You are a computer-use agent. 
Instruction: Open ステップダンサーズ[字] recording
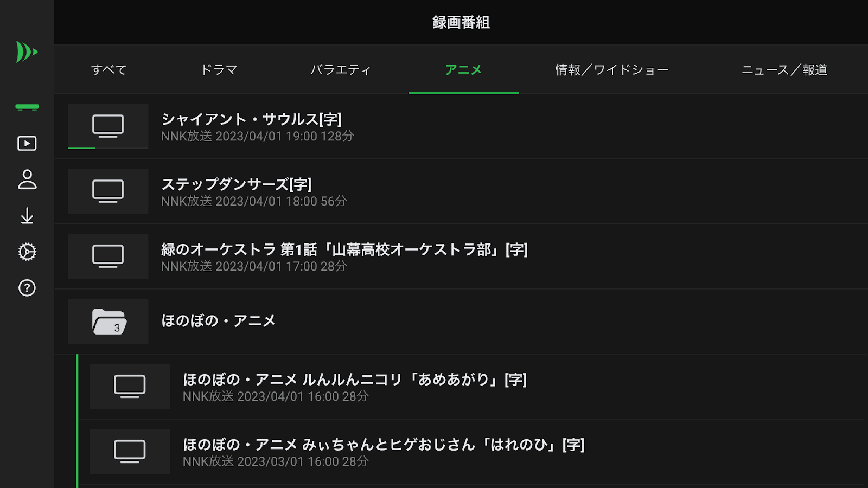pos(236,191)
